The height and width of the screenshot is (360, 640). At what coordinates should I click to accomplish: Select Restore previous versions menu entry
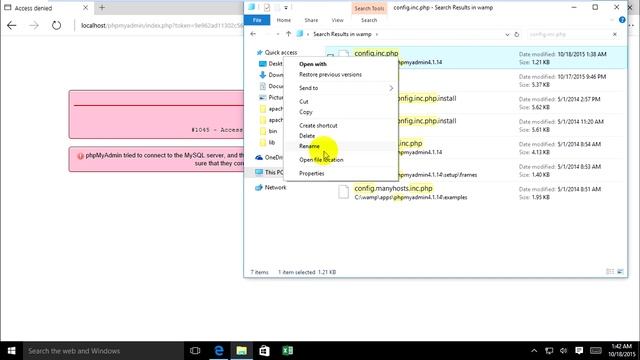tap(330, 75)
